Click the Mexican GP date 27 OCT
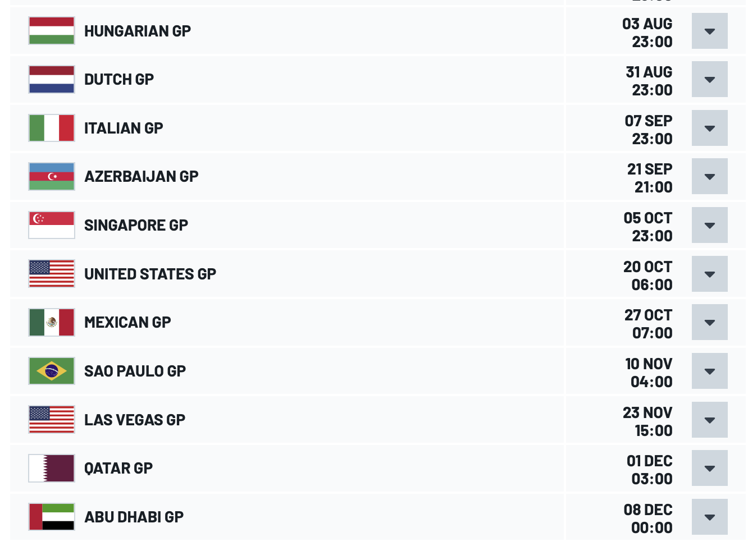 [648, 315]
